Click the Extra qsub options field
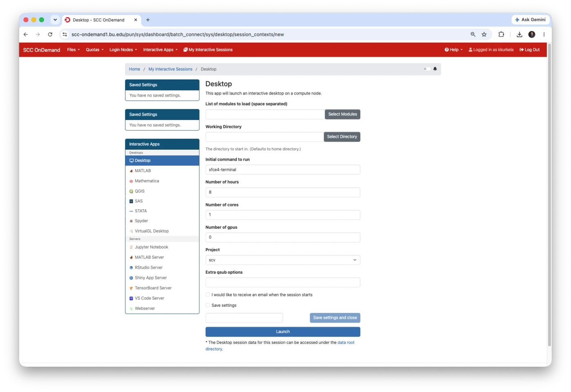 tap(283, 282)
